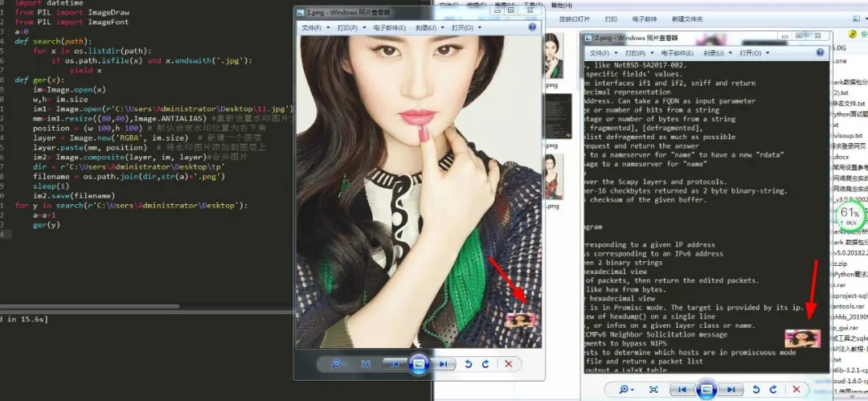868x401 pixels.
Task: Click the 'import datetime' code line
Action: coord(49,2)
